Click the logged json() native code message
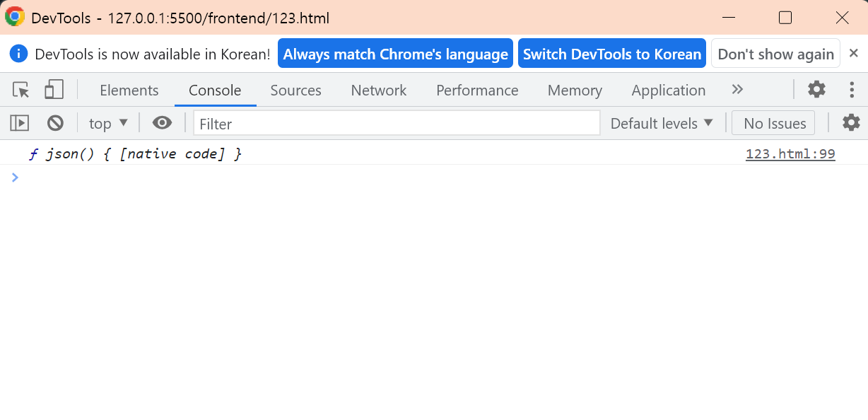The height and width of the screenshot is (420, 868). click(x=136, y=153)
